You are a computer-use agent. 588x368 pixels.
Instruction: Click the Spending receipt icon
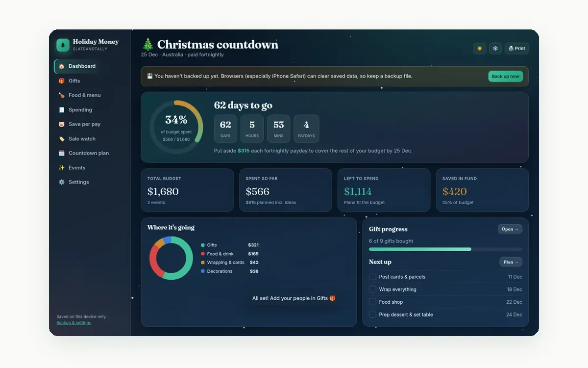62,110
